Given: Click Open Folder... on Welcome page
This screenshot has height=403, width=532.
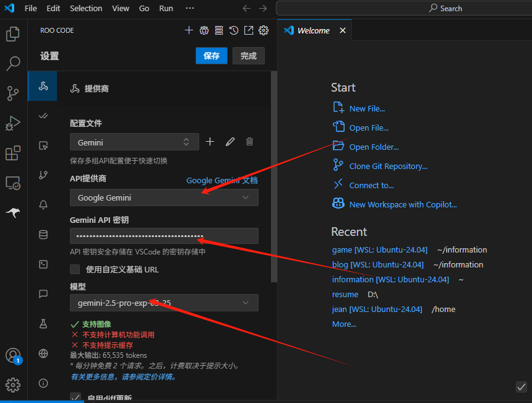Looking at the screenshot, I should [374, 147].
